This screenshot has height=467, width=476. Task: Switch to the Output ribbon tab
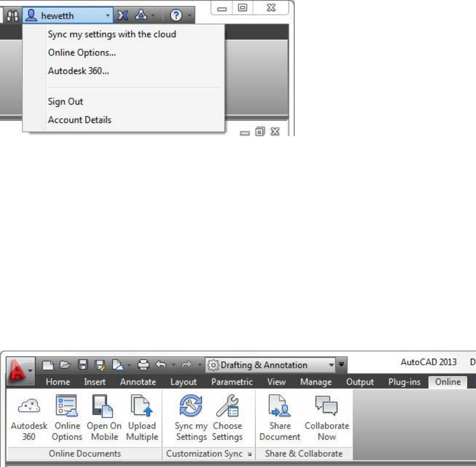click(x=360, y=382)
